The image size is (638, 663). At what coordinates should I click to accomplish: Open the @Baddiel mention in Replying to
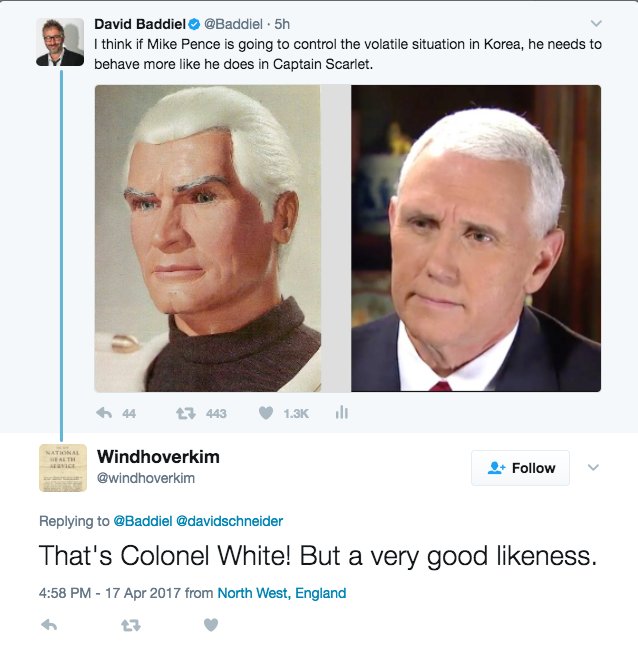tap(143, 521)
